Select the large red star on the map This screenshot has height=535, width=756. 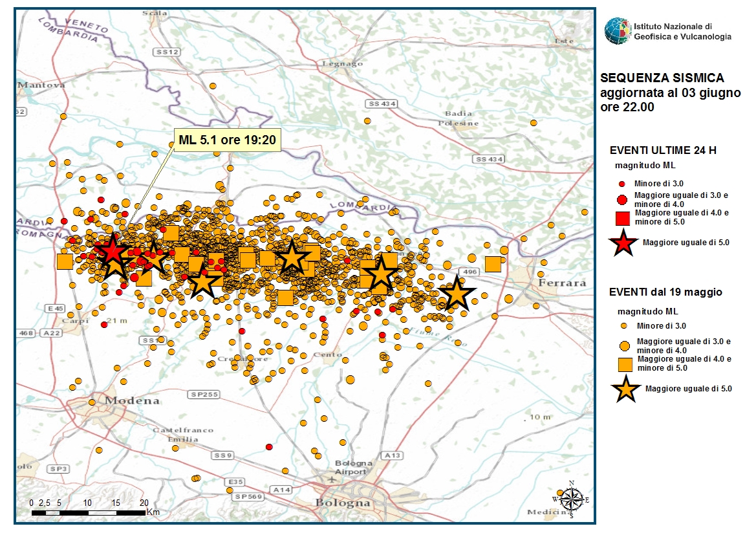[x=112, y=249]
